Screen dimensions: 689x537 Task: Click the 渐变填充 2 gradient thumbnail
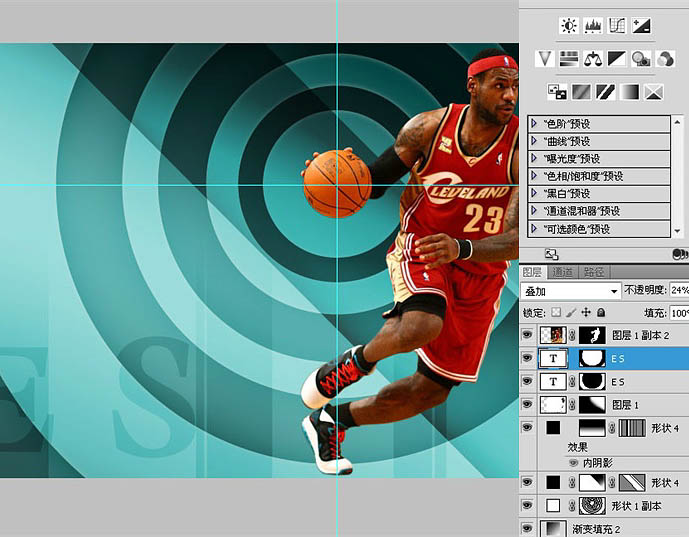tap(553, 529)
